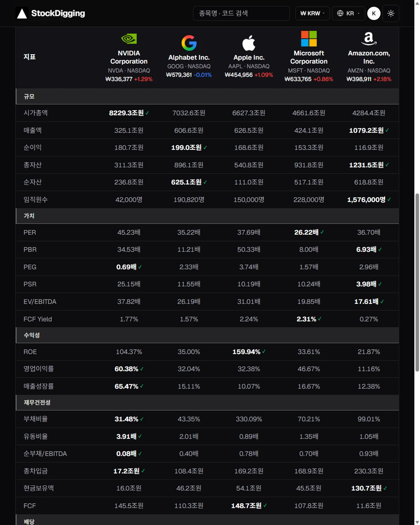Viewport: 420px width, 525px height.
Task: Click NVIDIA price ₩336,377 text
Action: (x=119, y=79)
